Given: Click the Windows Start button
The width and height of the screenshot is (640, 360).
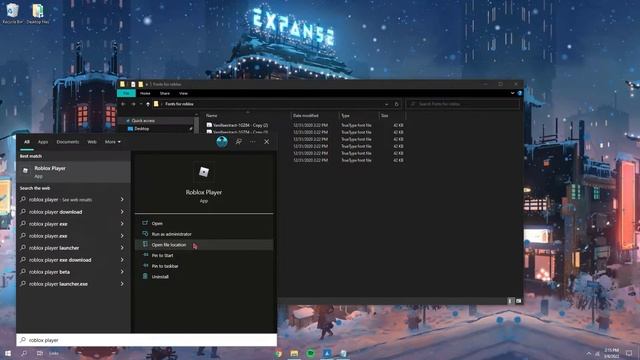Looking at the screenshot, I should point(7,353).
